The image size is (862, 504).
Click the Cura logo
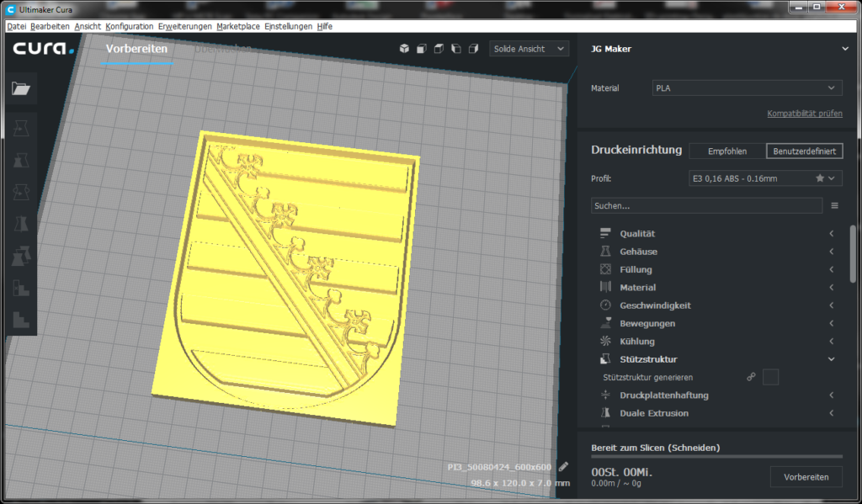[44, 48]
